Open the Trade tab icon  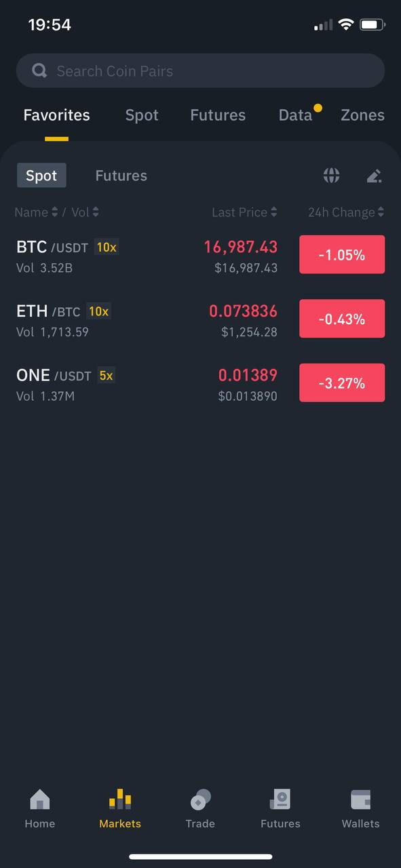(x=200, y=800)
